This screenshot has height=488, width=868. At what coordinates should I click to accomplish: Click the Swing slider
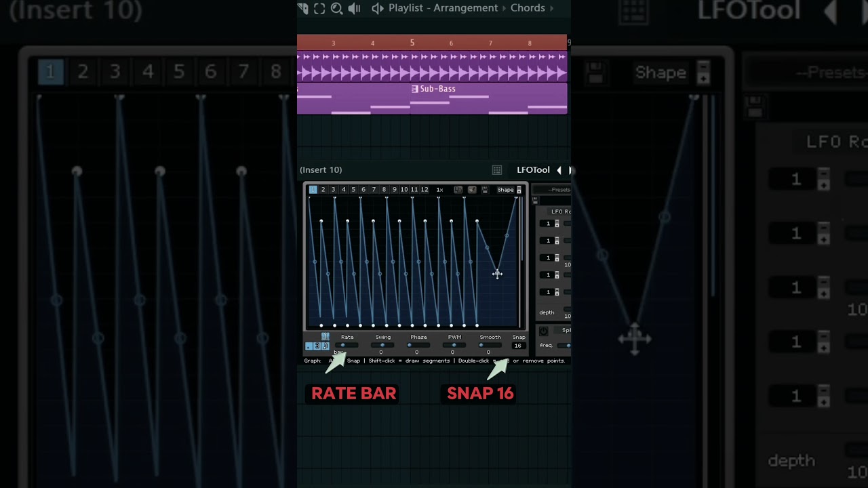pos(382,345)
